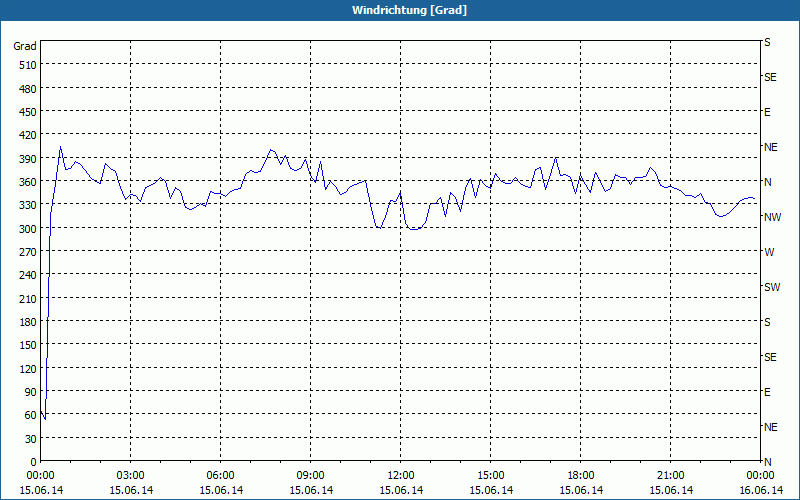Select the "30" y-axis value
800x500 pixels.
coord(31,439)
